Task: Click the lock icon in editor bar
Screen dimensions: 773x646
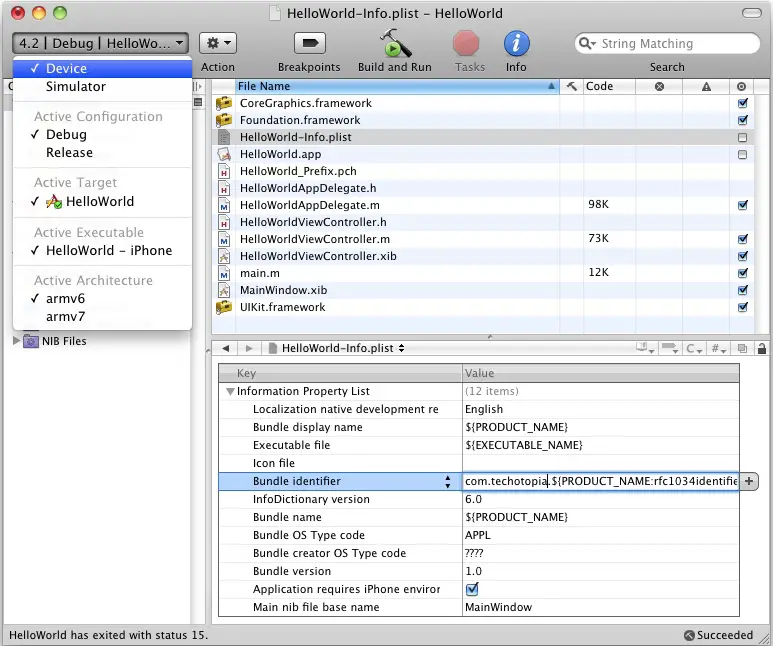Action: pyautogui.click(x=761, y=348)
